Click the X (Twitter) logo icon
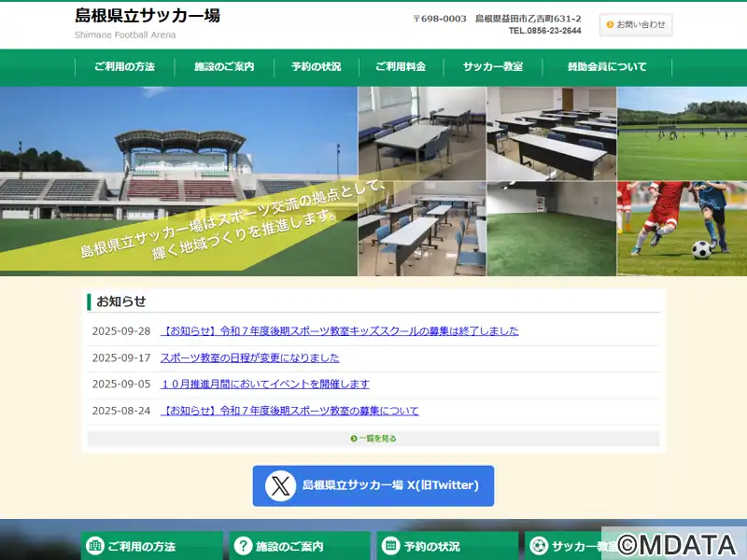Screen dimensions: 747x560 [281, 485]
